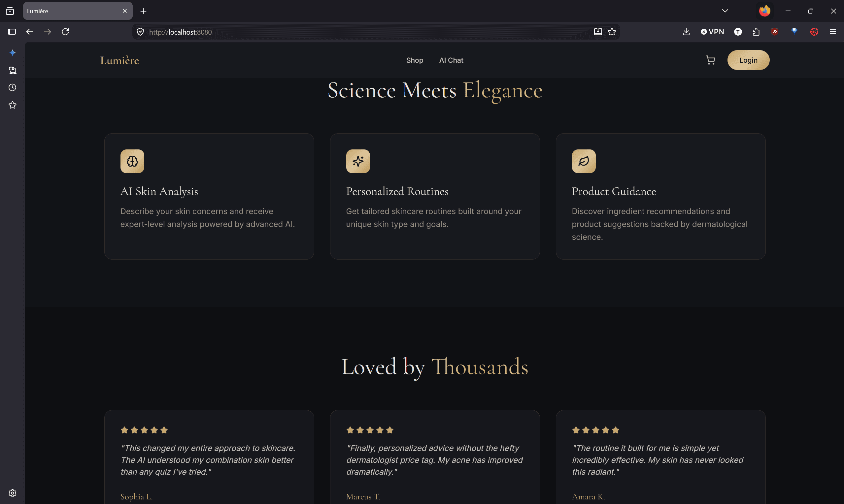Click Amara's "The routine it built" quote
This screenshot has height=504, width=844.
click(x=658, y=460)
